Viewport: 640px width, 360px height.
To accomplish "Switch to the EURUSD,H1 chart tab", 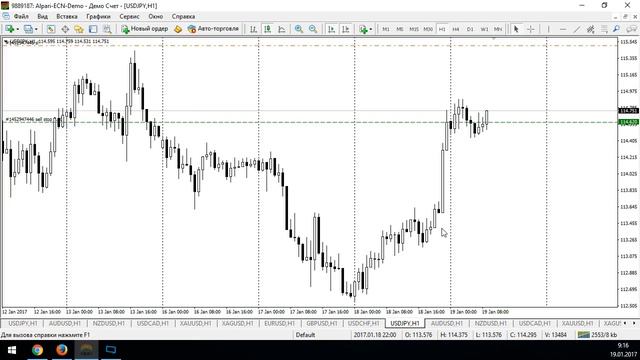I will [x=280, y=323].
